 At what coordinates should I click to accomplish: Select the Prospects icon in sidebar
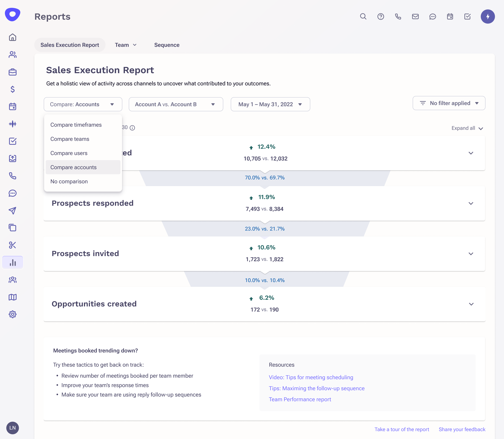13,54
